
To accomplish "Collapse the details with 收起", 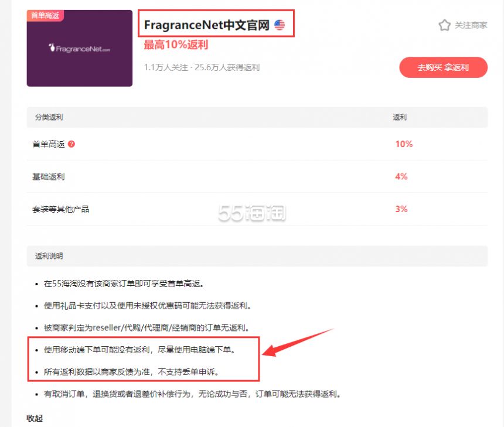I will pyautogui.click(x=35, y=418).
